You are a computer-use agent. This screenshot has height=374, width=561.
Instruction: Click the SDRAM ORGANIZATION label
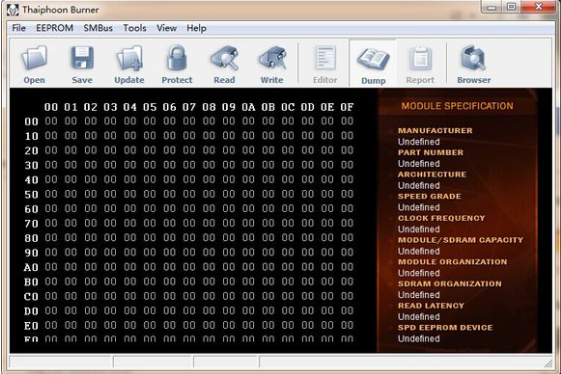(450, 283)
